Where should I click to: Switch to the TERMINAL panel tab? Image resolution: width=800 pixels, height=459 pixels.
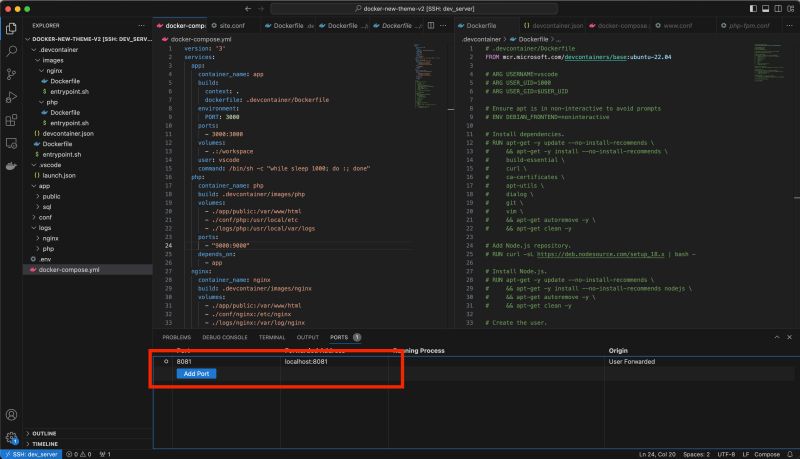click(272, 337)
